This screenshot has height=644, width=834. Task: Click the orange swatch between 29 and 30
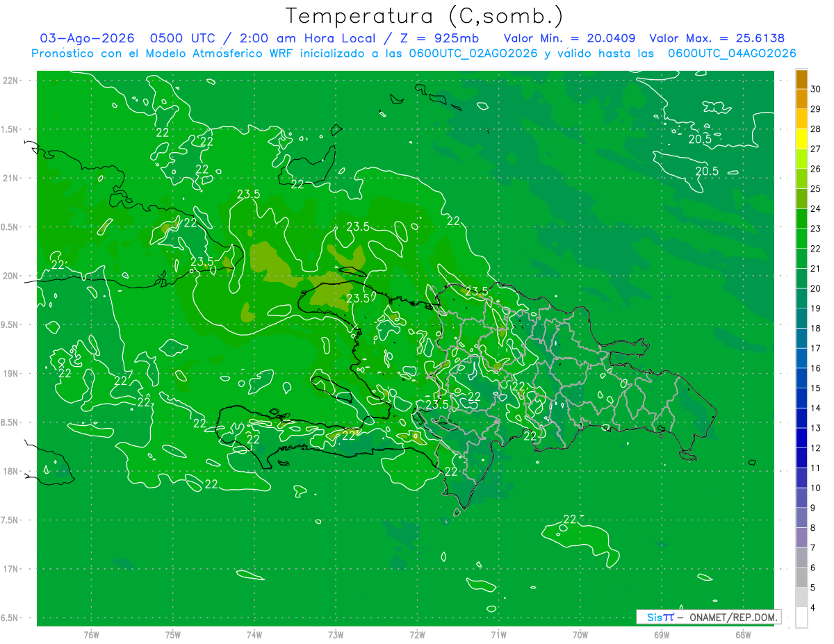[801, 99]
